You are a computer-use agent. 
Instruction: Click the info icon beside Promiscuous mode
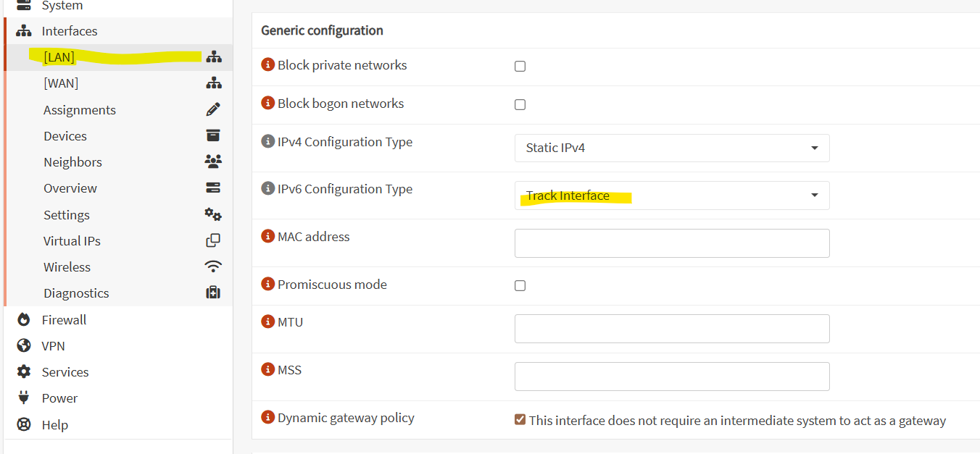(268, 284)
